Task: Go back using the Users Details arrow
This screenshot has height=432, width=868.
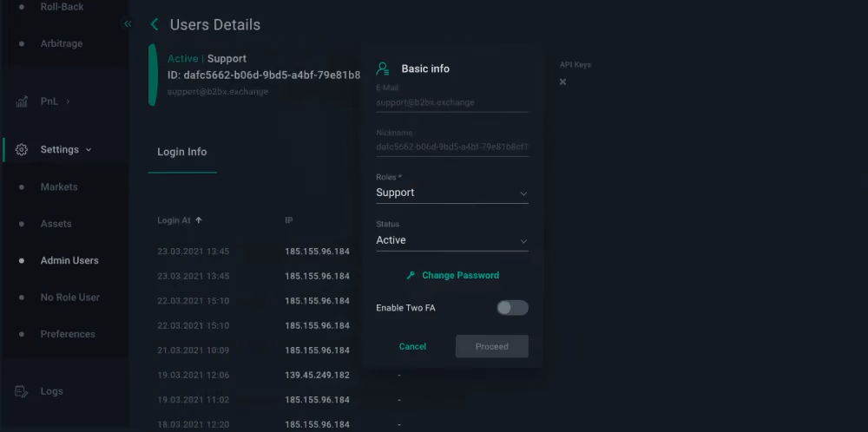Action: pos(155,24)
